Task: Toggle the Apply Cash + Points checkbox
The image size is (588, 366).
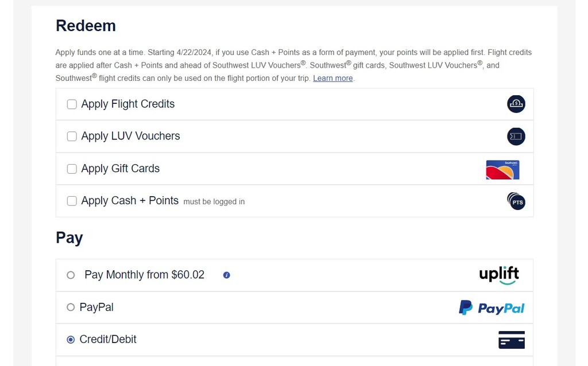Action: point(72,201)
